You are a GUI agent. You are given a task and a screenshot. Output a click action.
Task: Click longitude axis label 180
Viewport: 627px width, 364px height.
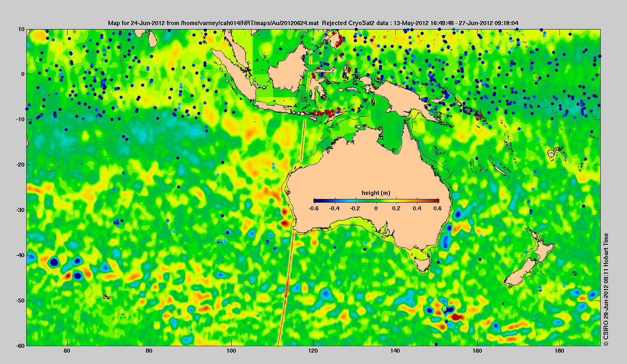click(x=559, y=351)
